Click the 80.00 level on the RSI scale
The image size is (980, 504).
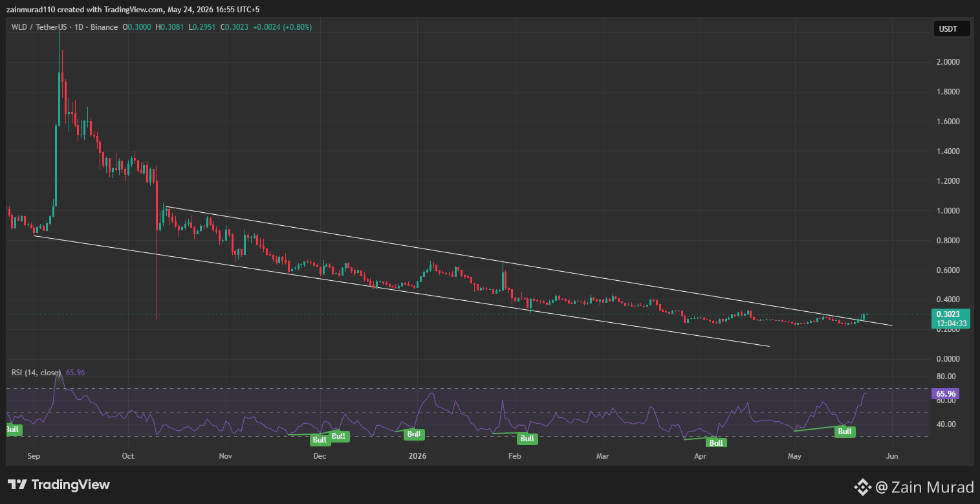pos(946,377)
